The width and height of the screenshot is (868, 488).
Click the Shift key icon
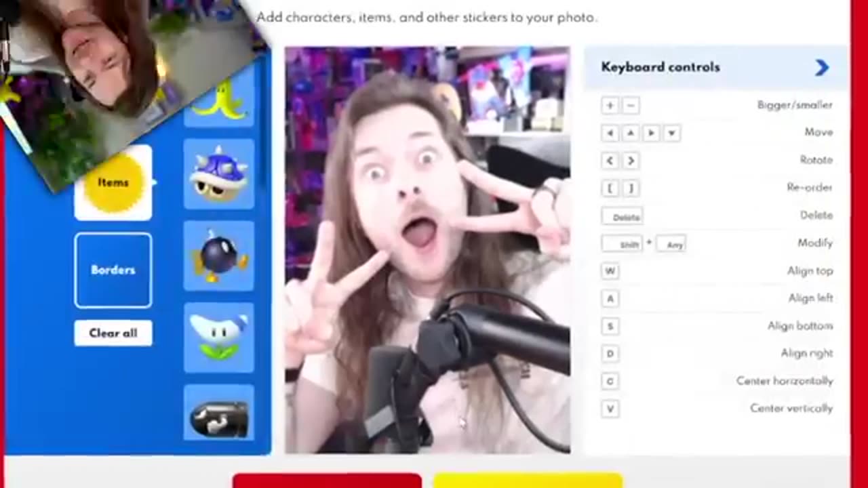[x=623, y=243]
